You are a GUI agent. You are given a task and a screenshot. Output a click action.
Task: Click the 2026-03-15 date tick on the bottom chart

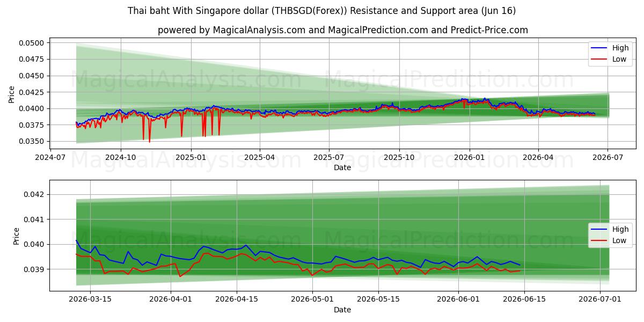(x=90, y=299)
